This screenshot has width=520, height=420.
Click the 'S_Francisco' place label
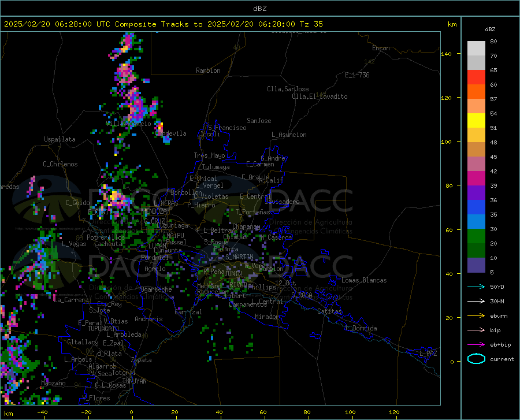(x=227, y=128)
